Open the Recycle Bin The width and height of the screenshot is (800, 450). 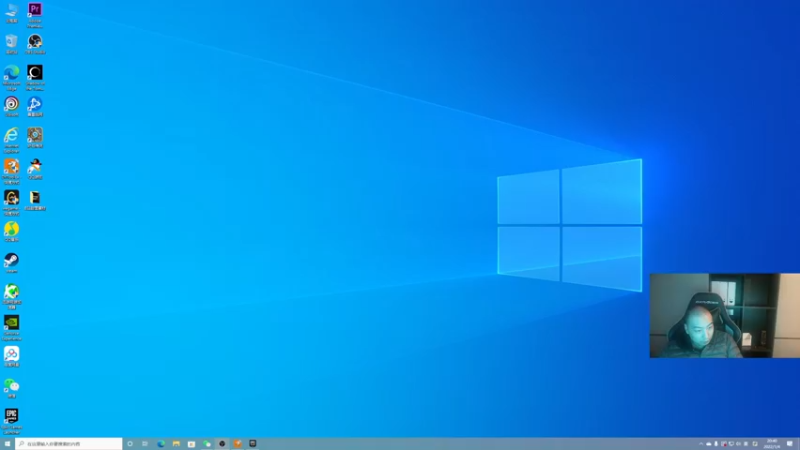(11, 44)
